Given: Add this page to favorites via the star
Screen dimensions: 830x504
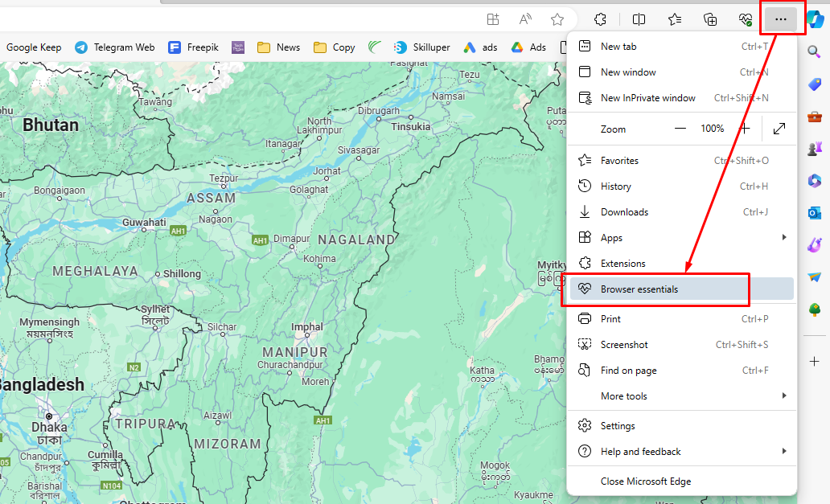Looking at the screenshot, I should (558, 18).
